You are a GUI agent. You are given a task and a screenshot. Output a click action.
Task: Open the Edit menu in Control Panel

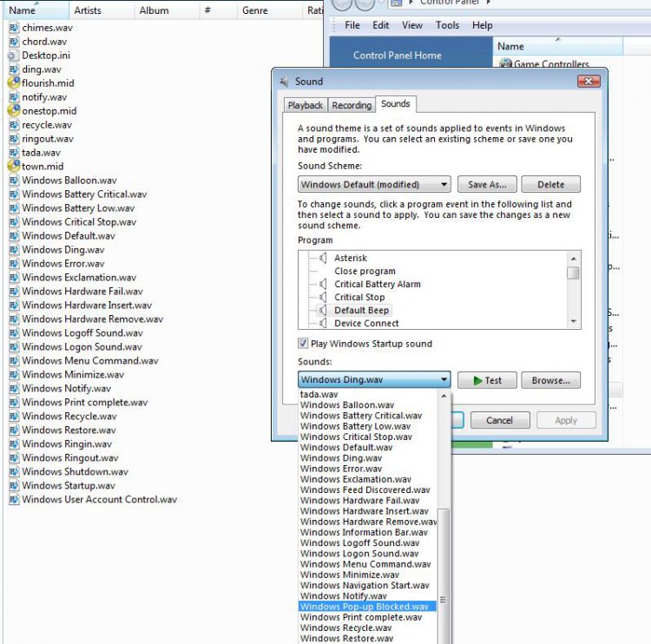point(381,25)
